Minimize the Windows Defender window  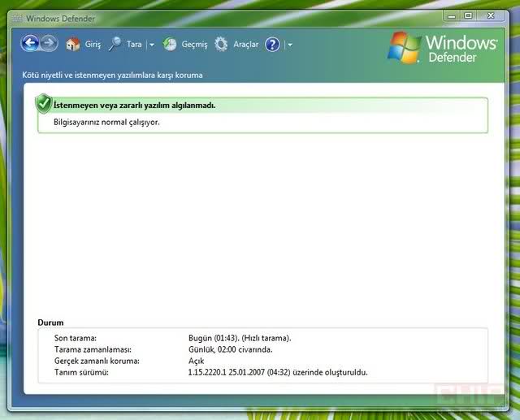452,16
